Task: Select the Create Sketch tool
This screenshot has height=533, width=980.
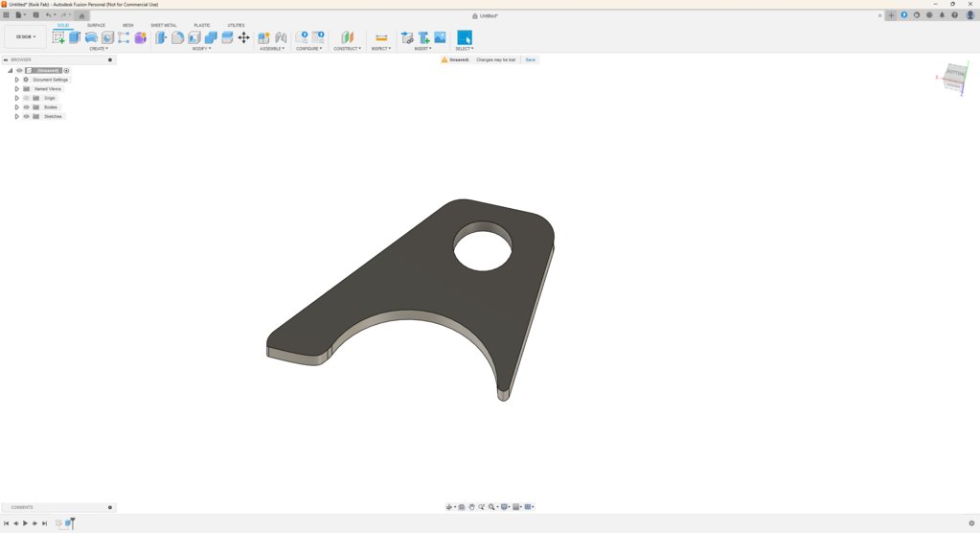Action: (58, 37)
